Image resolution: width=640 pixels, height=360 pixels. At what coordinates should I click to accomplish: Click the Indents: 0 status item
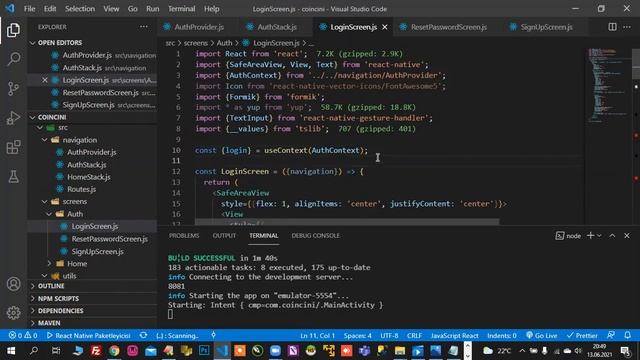502,336
